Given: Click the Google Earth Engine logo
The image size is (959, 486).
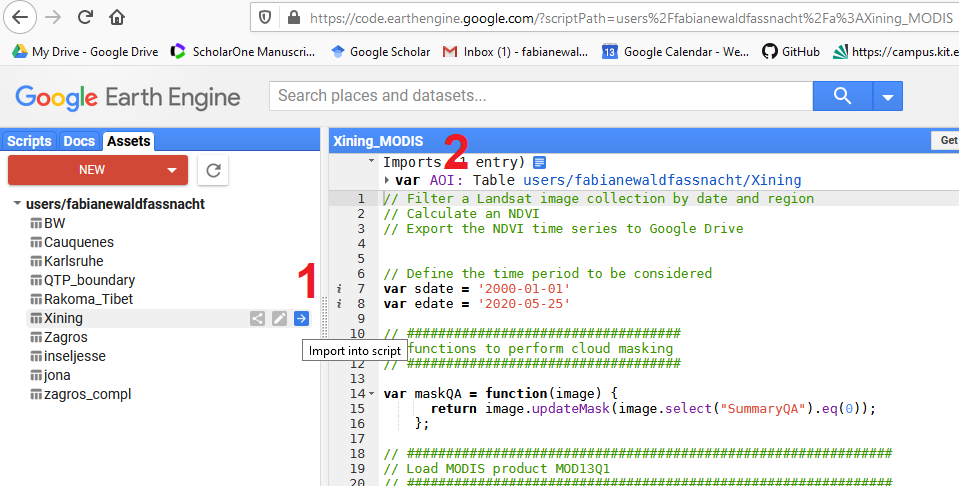Looking at the screenshot, I should pos(128,97).
